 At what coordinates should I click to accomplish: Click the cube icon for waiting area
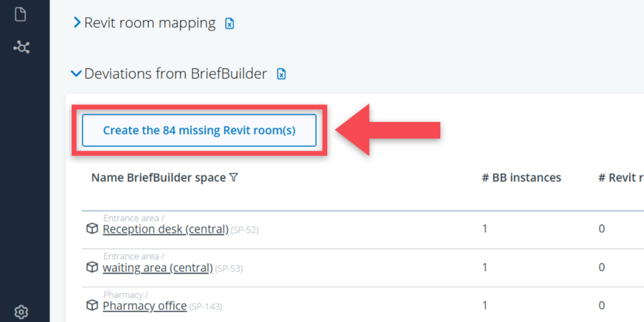92,267
